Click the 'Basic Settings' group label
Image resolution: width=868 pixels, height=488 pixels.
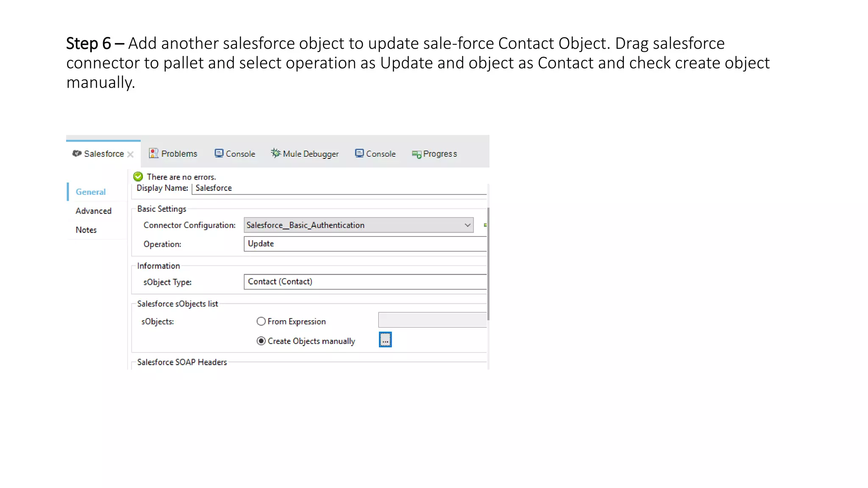point(161,209)
